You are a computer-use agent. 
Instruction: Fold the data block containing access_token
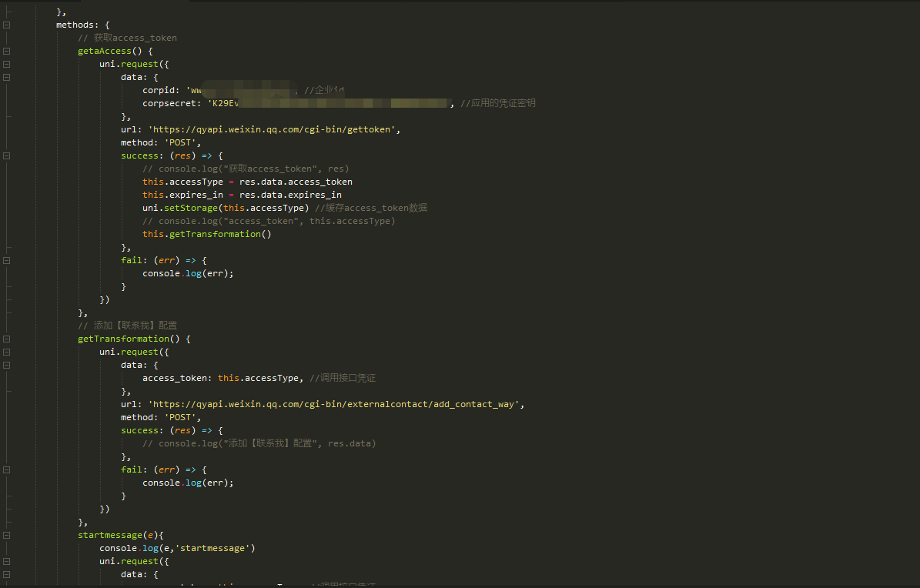[6, 365]
